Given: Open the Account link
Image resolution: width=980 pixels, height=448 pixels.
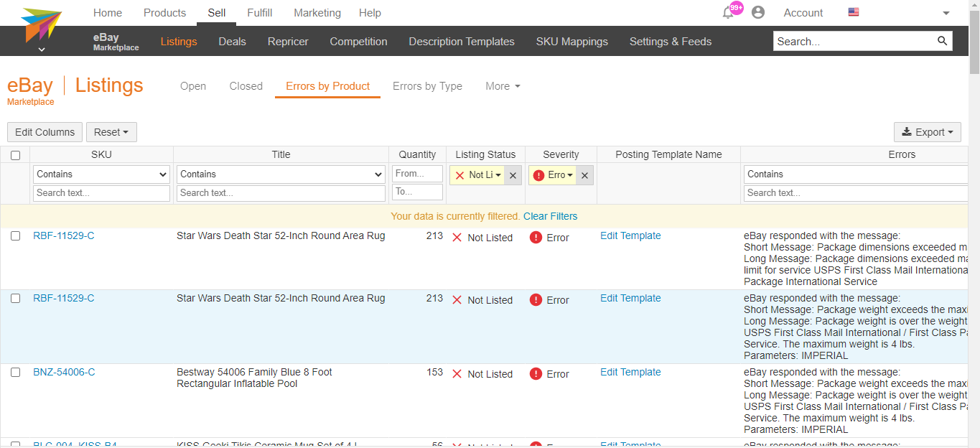Looking at the screenshot, I should (803, 13).
